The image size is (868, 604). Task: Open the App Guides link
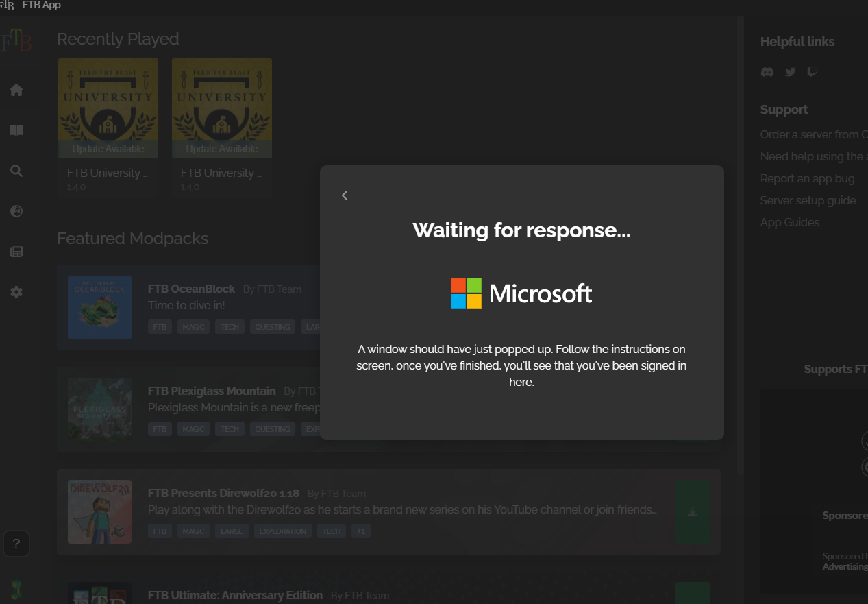point(789,222)
